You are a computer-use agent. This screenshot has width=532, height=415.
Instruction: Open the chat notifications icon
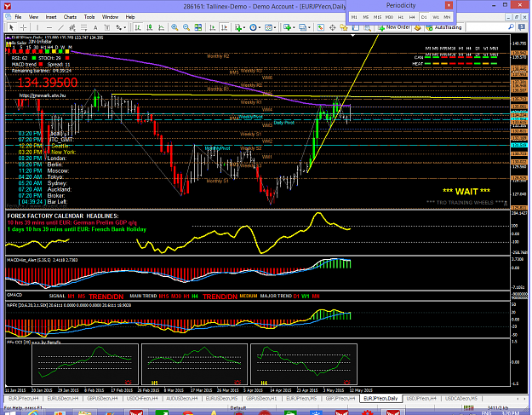[522, 27]
